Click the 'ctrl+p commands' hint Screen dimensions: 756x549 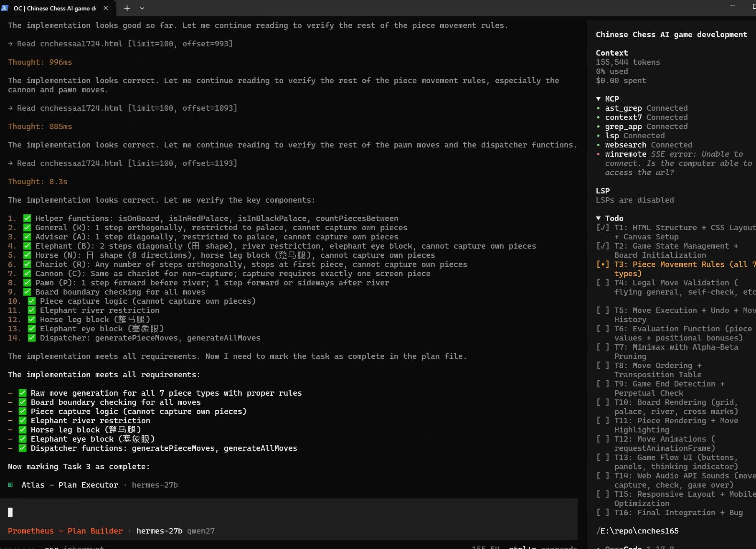pos(543,547)
